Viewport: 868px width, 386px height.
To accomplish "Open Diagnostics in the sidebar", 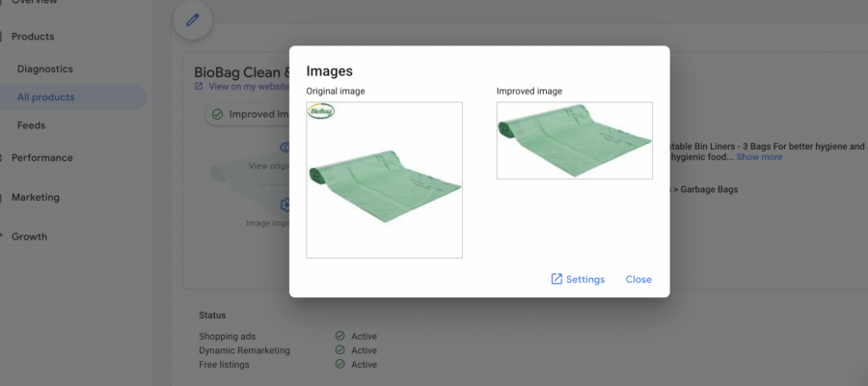I will coord(44,69).
